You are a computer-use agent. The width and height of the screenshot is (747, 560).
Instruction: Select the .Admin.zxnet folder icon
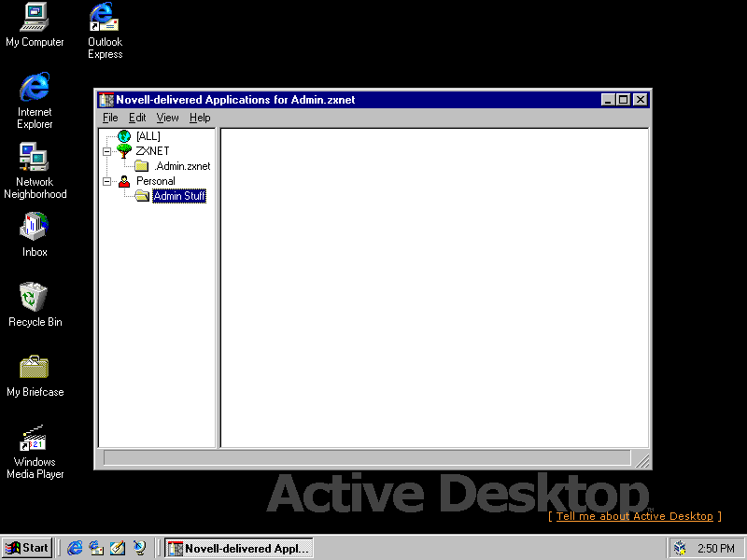tap(141, 166)
